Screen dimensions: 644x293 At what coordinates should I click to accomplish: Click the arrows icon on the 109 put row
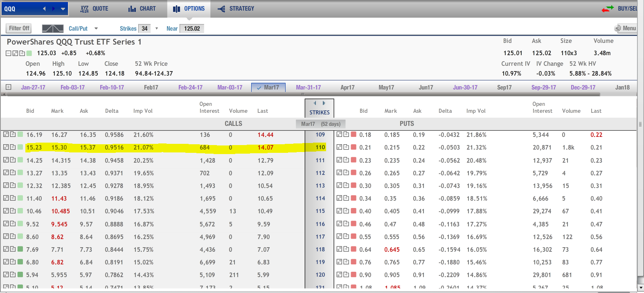click(339, 134)
